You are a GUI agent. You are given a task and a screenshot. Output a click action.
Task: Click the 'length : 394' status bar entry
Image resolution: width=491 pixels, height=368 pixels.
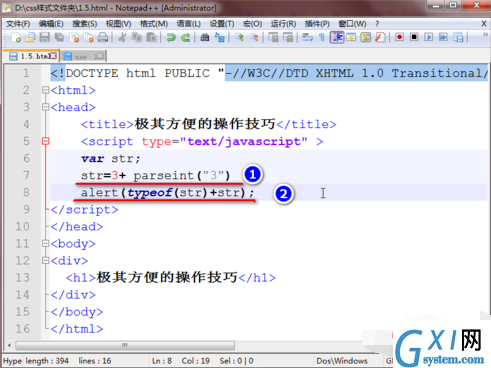(47, 361)
